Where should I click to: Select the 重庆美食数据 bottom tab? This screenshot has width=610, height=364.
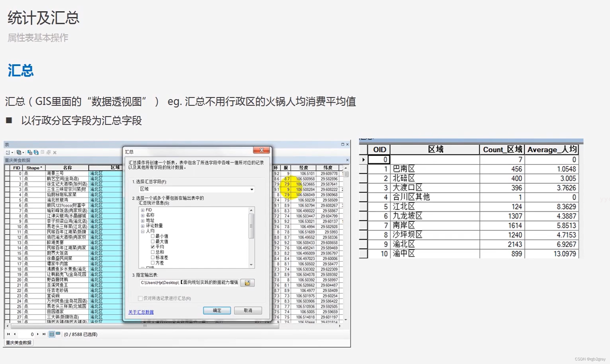click(18, 343)
